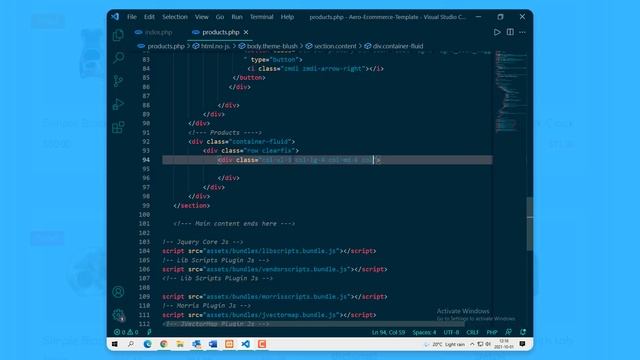Show hidden system tray icons chevron
Image resolution: width=640 pixels, height=360 pixels.
pyautogui.click(x=472, y=344)
